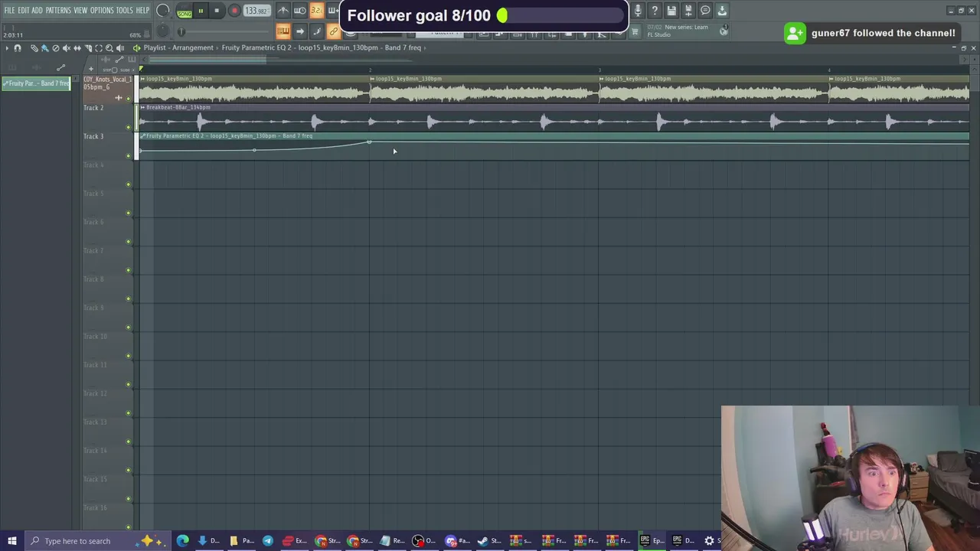Mute Track 3 with its green dot
This screenshot has width=980, height=551.
coord(129,156)
